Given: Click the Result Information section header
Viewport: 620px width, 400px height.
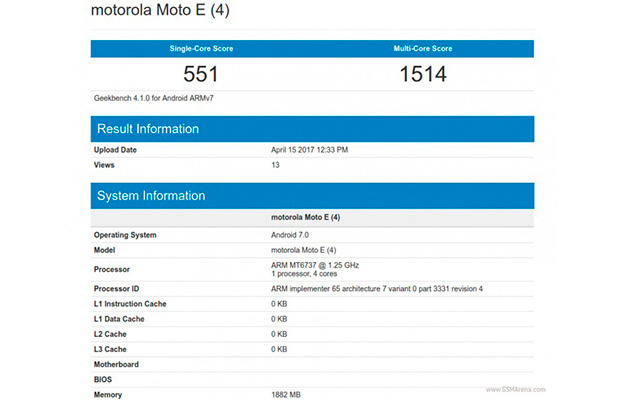Looking at the screenshot, I should point(147,129).
